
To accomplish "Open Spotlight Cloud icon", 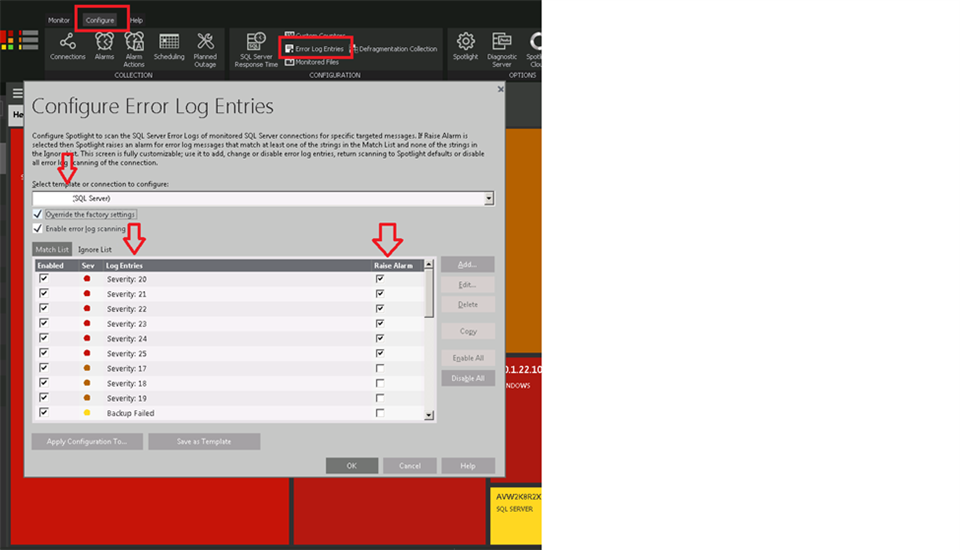I will point(534,50).
